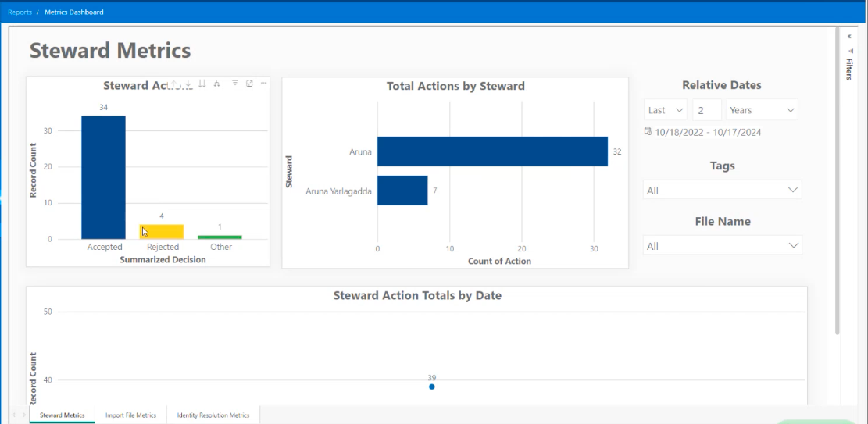
Task: Click the Tags slicer header
Action: click(723, 166)
